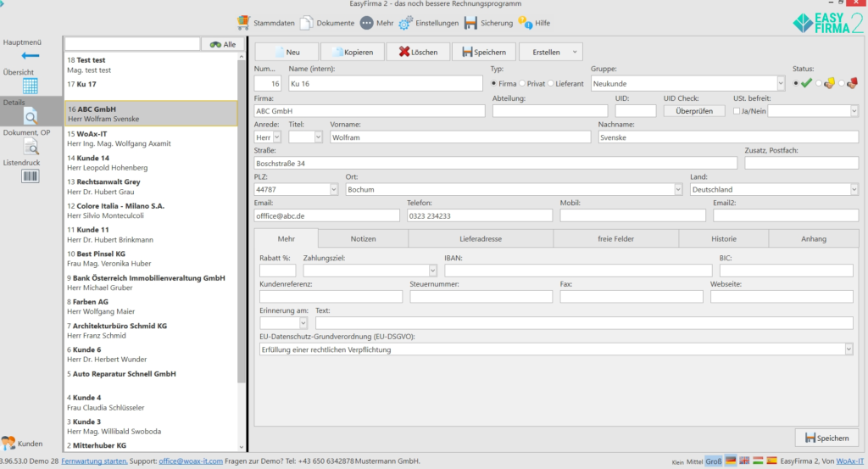The width and height of the screenshot is (868, 469).
Task: Switch language to German flag
Action: (731, 461)
